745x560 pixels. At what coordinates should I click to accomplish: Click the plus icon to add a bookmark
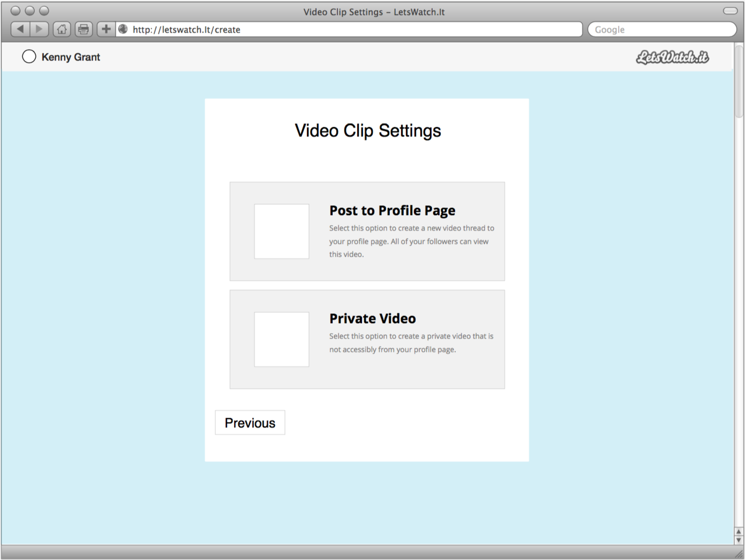tap(105, 29)
